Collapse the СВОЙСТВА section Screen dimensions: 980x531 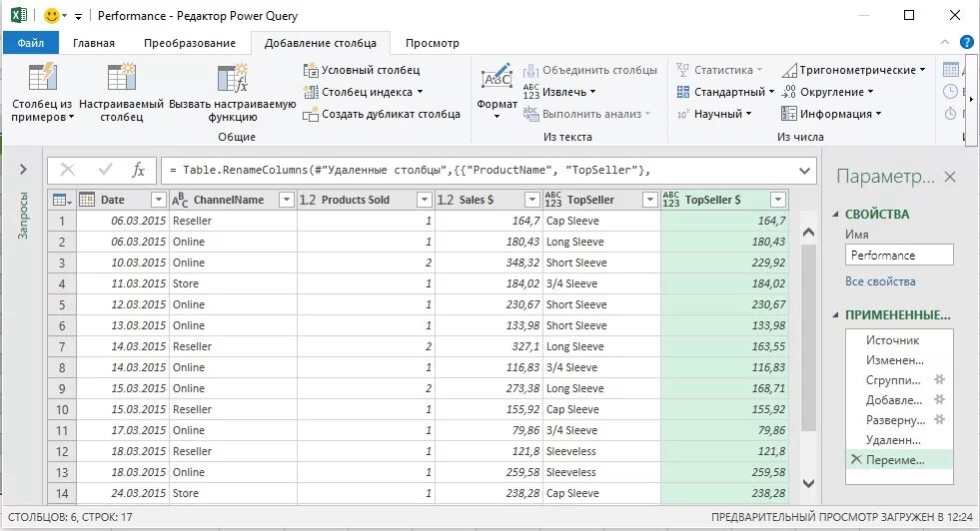point(836,215)
